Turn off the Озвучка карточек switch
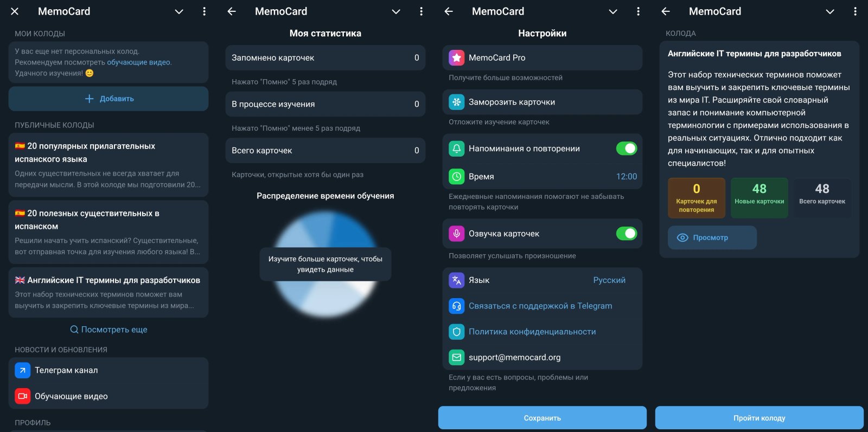 coord(627,233)
